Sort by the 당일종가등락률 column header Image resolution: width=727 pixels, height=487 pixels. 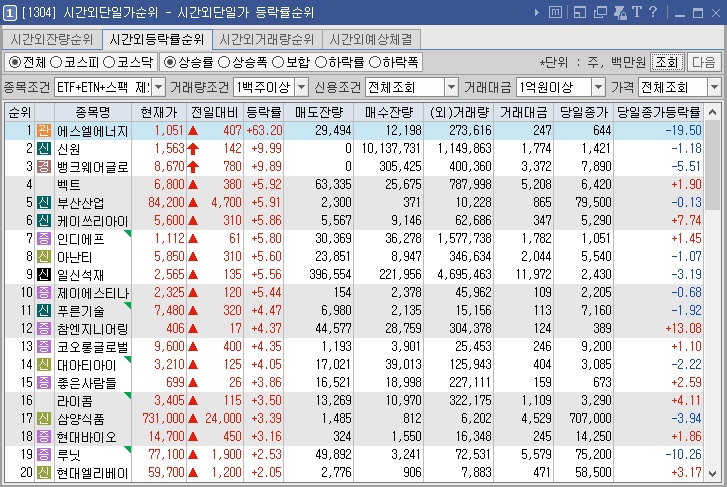click(658, 112)
